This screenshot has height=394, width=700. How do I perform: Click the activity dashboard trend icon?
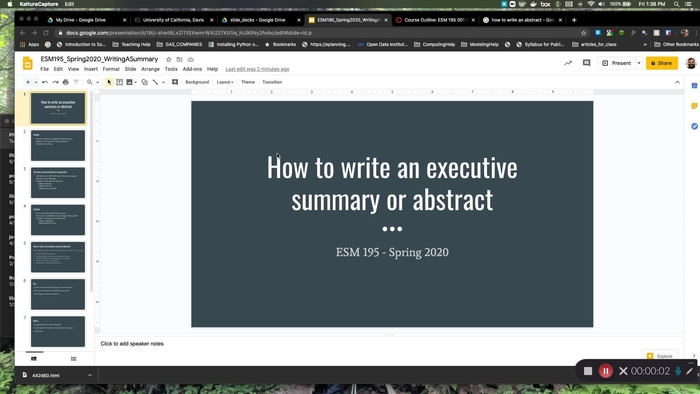pos(568,63)
